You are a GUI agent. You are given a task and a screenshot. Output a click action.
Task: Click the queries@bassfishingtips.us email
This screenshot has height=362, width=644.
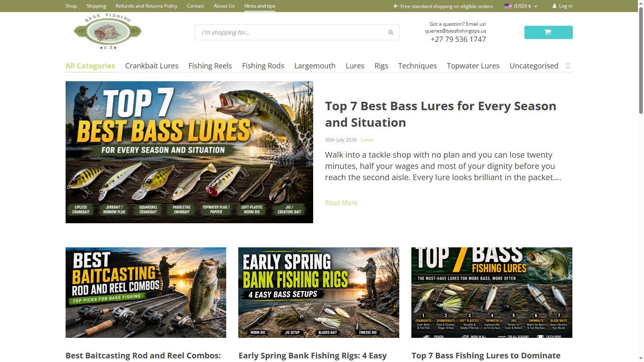(x=455, y=31)
